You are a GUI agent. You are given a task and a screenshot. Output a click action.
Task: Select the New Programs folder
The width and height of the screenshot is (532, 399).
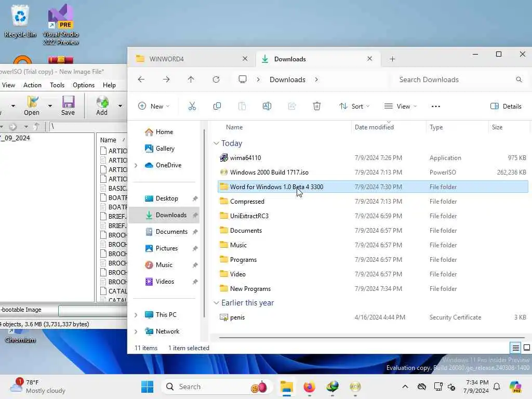[x=373, y=289]
